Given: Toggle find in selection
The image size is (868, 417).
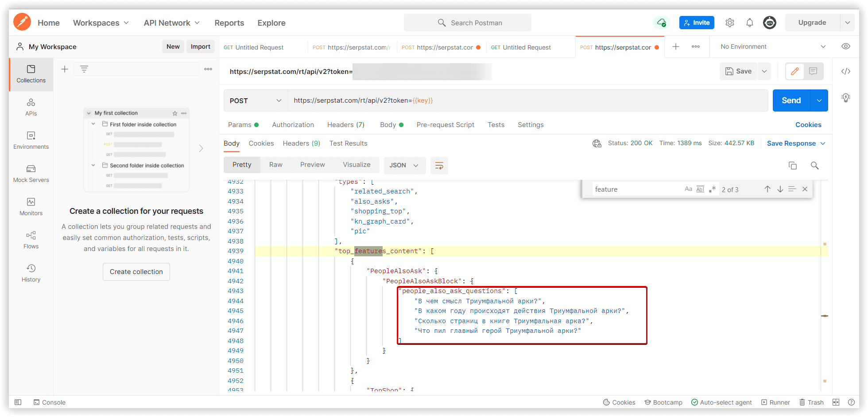Looking at the screenshot, I should [792, 189].
